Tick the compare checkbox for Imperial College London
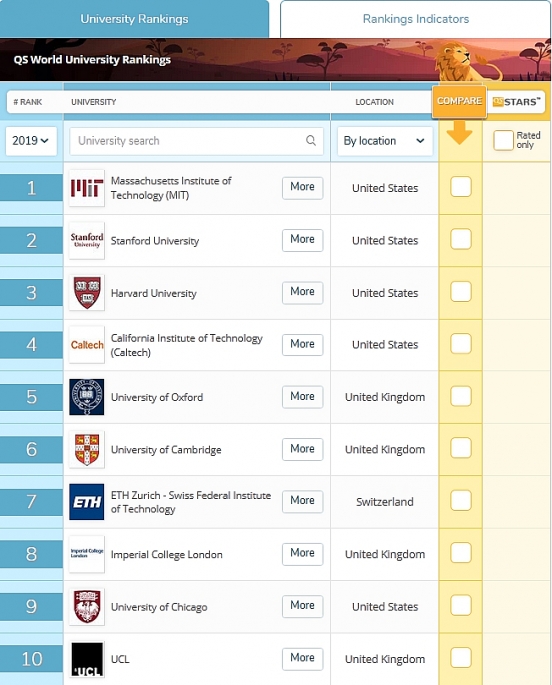The height and width of the screenshot is (685, 552). point(461,553)
